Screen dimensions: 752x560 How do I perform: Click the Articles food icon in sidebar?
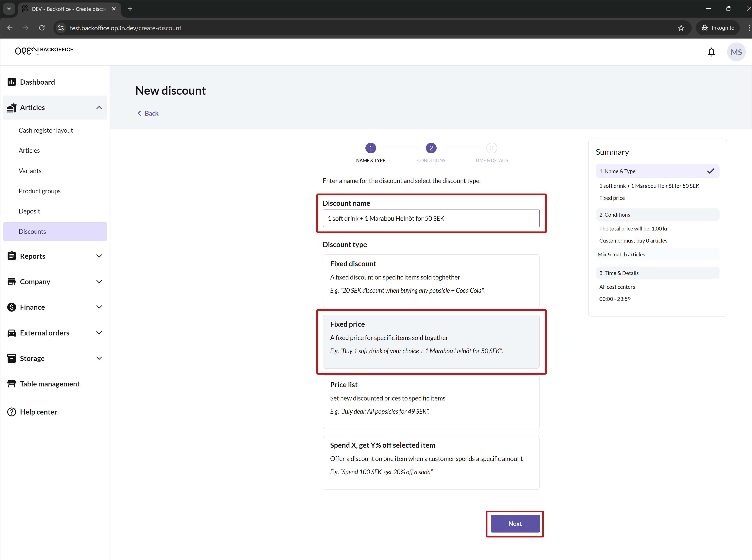(11, 108)
